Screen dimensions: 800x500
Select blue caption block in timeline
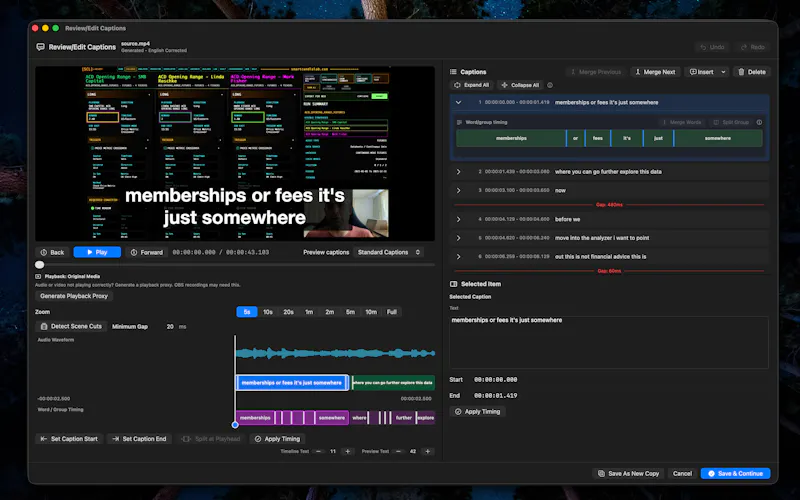[292, 383]
